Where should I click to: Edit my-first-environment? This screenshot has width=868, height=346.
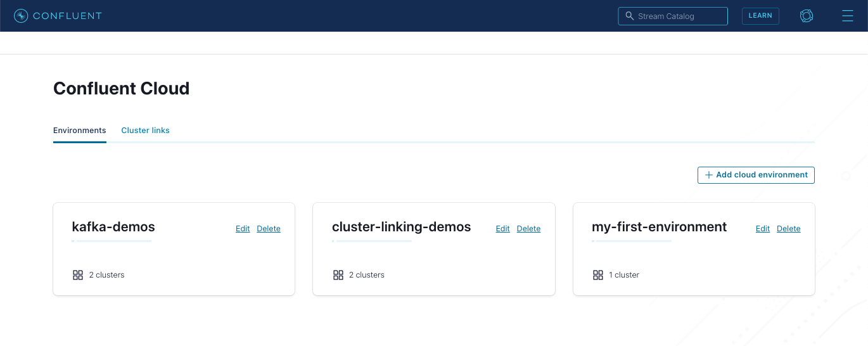763,229
